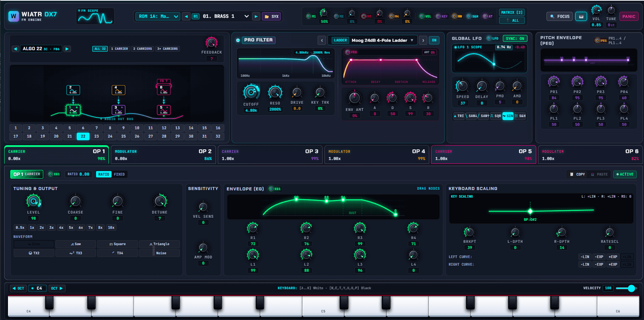Select the OP 6 modulator tab
The width and height of the screenshot is (644, 320).
[x=590, y=155]
